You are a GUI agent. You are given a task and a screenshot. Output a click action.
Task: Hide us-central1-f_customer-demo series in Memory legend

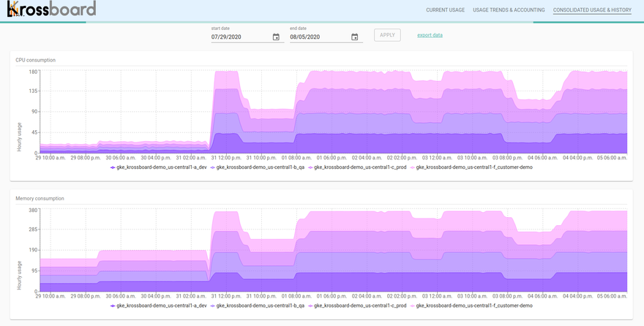(471, 306)
